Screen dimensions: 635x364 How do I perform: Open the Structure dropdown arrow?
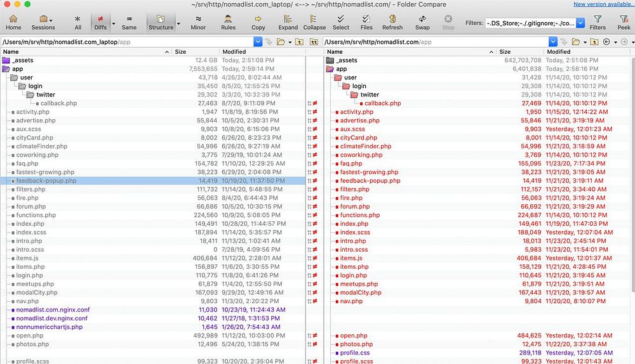[178, 25]
